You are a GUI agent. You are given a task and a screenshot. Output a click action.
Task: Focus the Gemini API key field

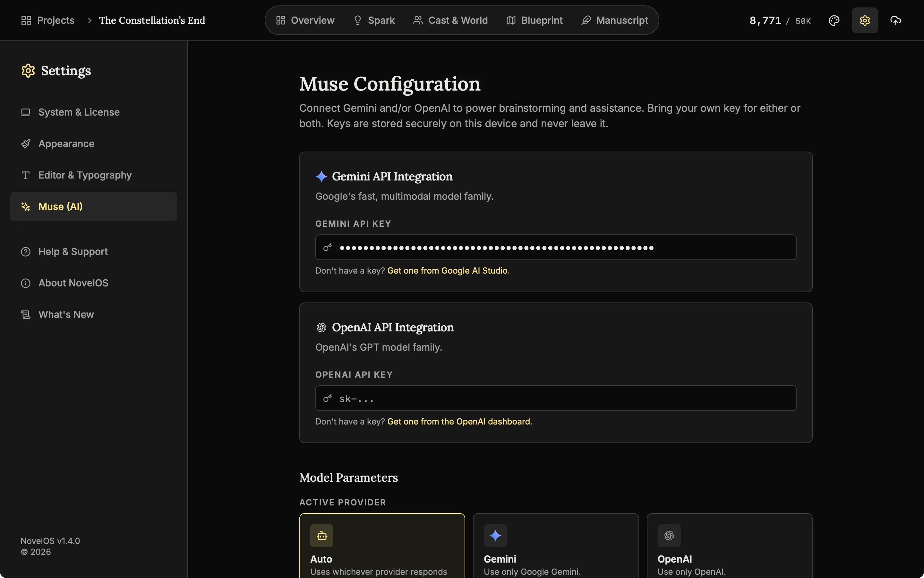coord(556,247)
